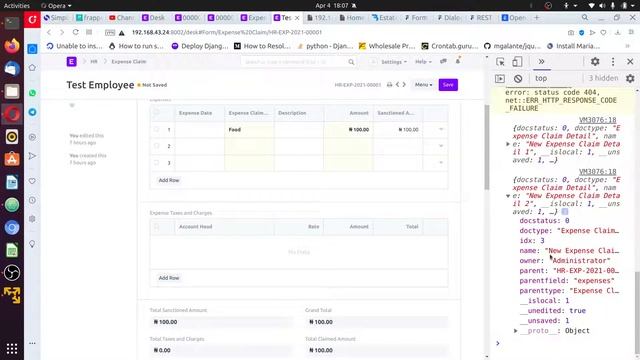Open Opera sidebar history clock icon
This screenshot has width=640, height=360.
click(32, 200)
